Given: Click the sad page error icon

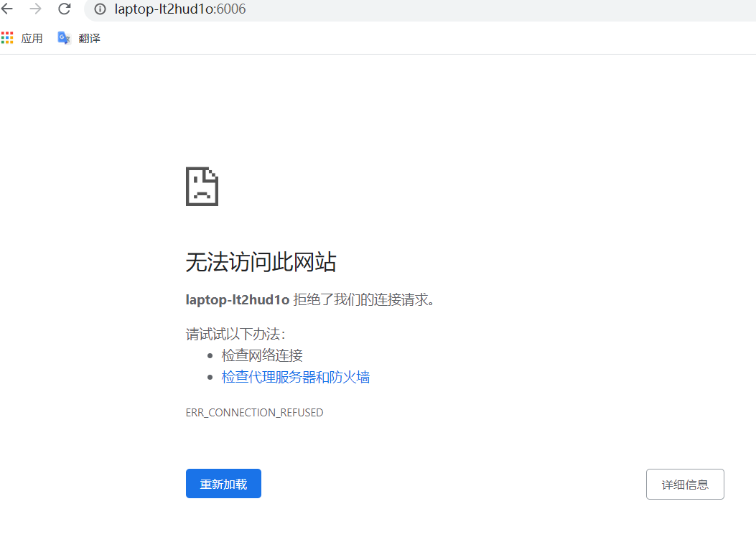Looking at the screenshot, I should [202, 186].
